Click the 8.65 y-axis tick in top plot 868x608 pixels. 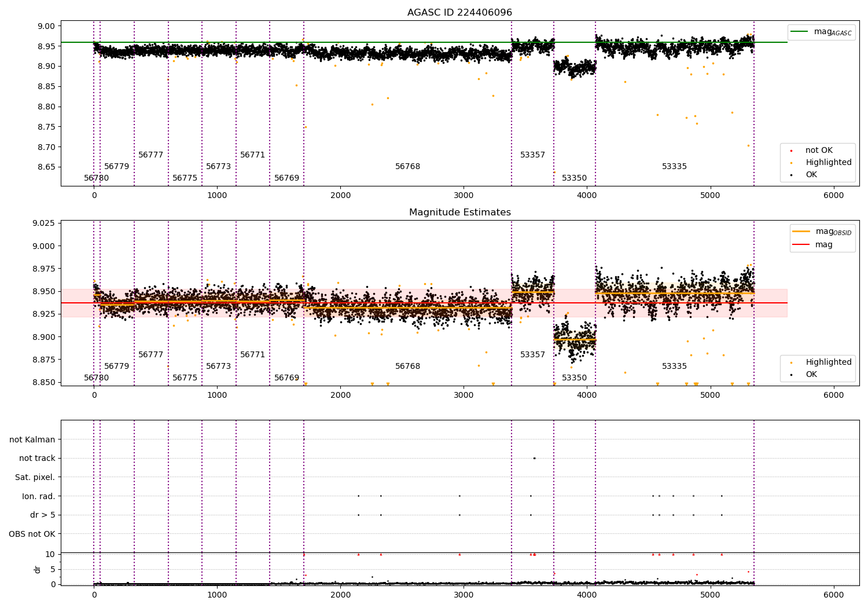pyautogui.click(x=46, y=167)
